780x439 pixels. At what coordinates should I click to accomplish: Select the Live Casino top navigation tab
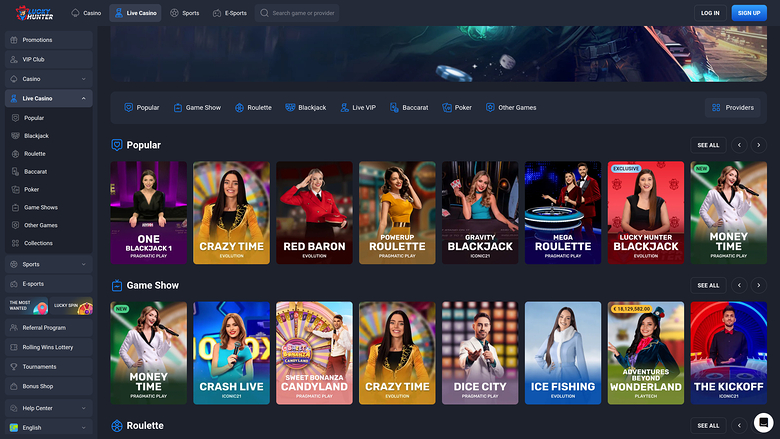click(135, 13)
